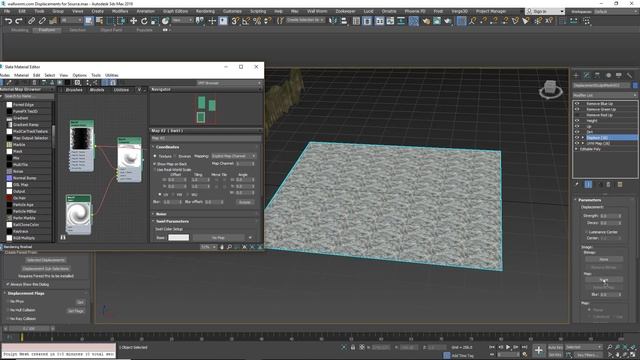Viewport: 640px width, 360px height.
Task: Toggle Show Map on Back checkbox
Action: pyautogui.click(x=155, y=164)
